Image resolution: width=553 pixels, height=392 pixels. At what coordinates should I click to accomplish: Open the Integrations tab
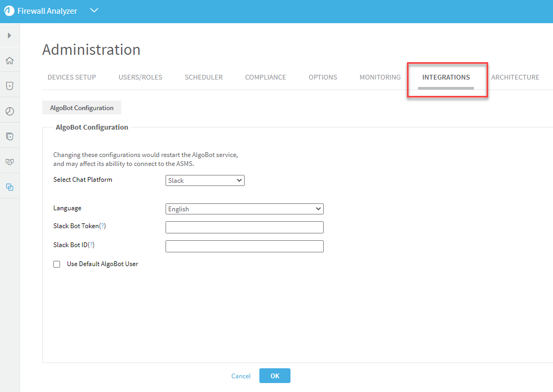coord(446,77)
